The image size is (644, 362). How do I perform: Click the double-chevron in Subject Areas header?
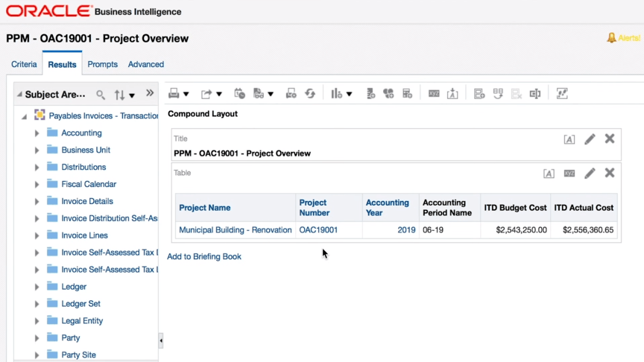click(x=150, y=93)
